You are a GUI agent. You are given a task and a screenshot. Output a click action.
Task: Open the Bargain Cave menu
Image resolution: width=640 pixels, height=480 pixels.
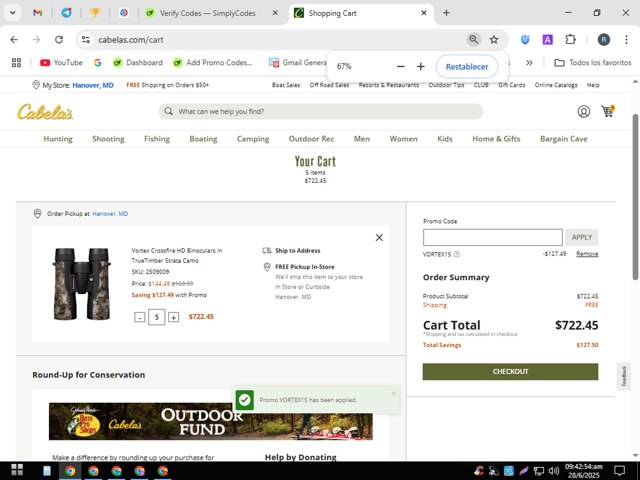564,139
